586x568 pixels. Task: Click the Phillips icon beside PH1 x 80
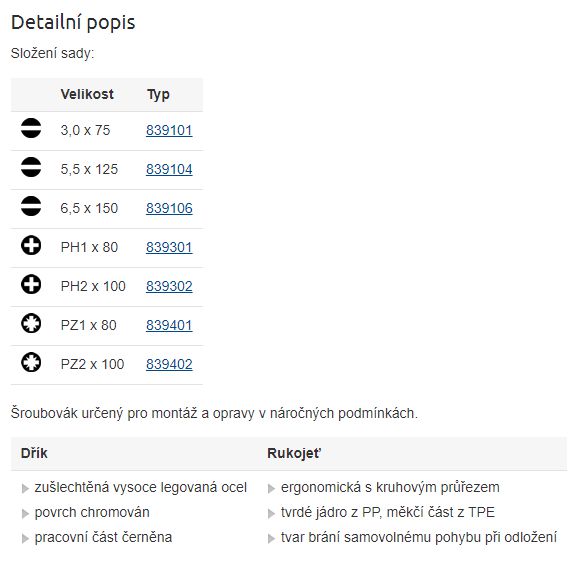[31, 245]
